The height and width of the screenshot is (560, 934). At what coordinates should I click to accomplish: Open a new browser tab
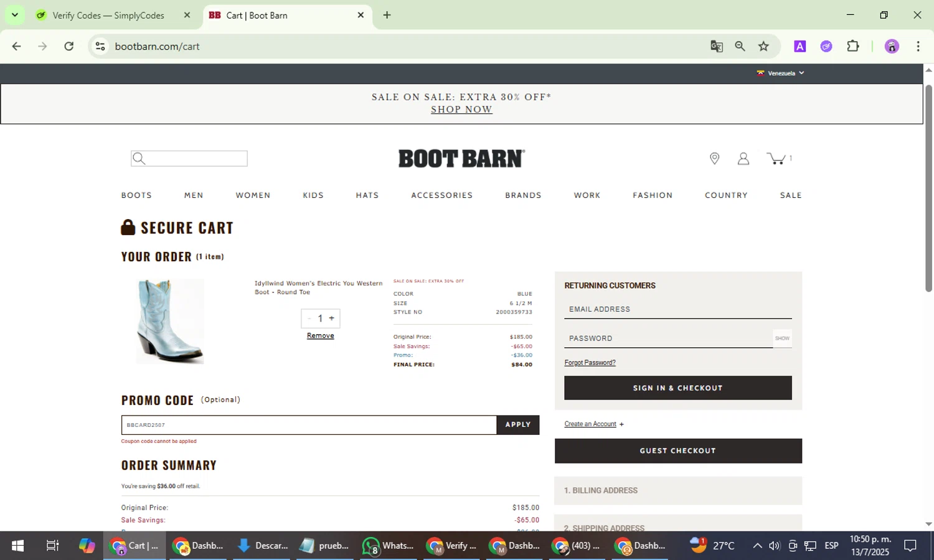[387, 15]
